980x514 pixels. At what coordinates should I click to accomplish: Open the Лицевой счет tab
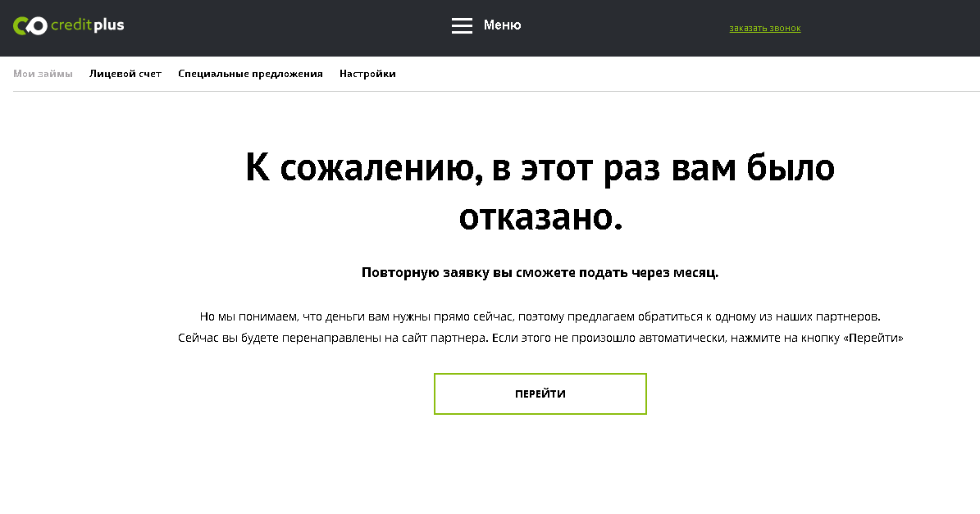pyautogui.click(x=125, y=74)
